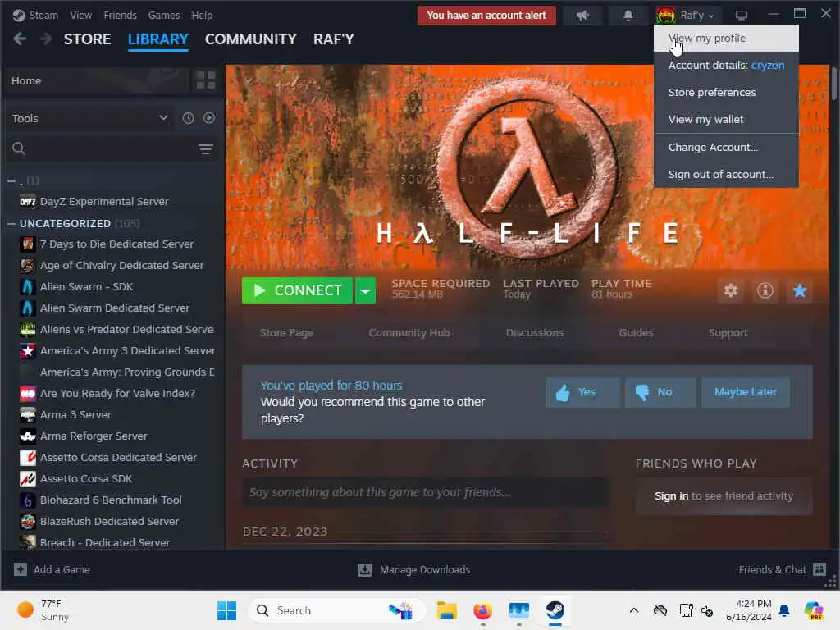The image size is (840, 630).
Task: Click the account alert red banner
Action: [x=486, y=16]
